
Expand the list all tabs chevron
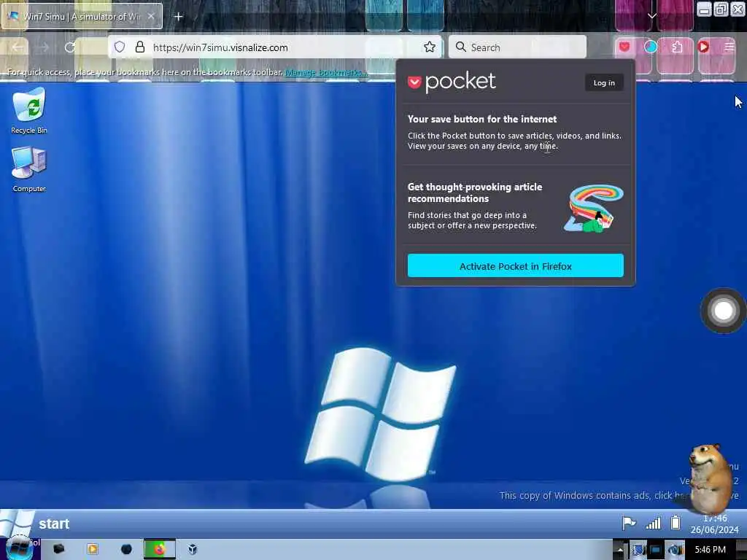coord(651,16)
